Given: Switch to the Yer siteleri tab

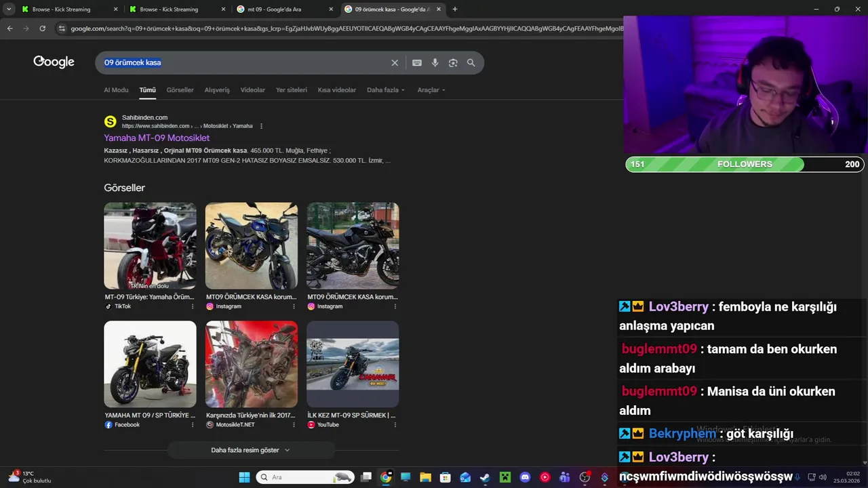Looking at the screenshot, I should coord(291,90).
